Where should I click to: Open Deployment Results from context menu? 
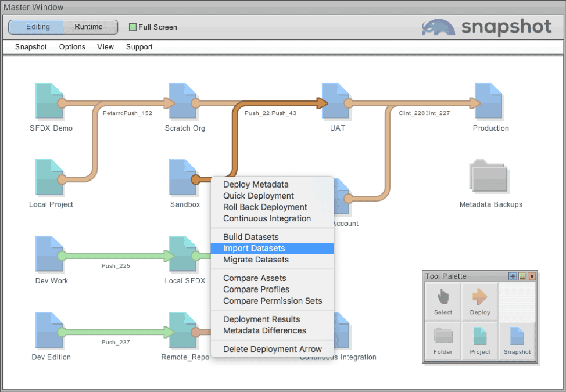coord(272,319)
